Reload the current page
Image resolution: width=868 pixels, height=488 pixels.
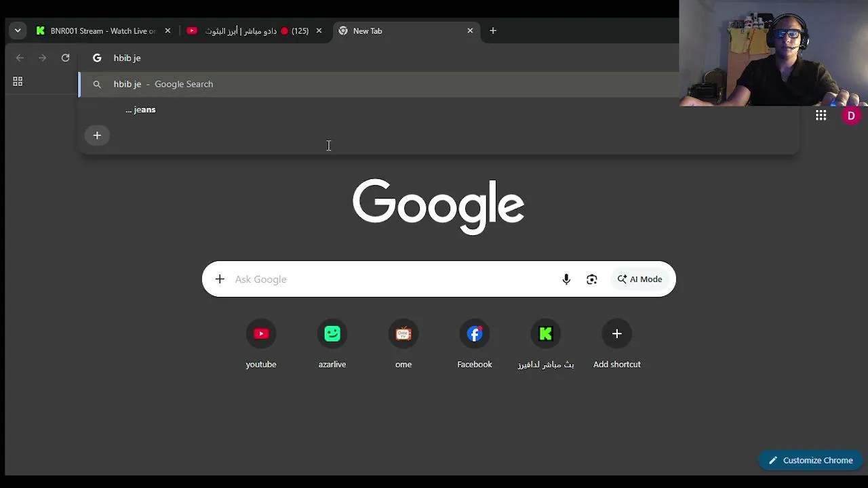(x=66, y=58)
